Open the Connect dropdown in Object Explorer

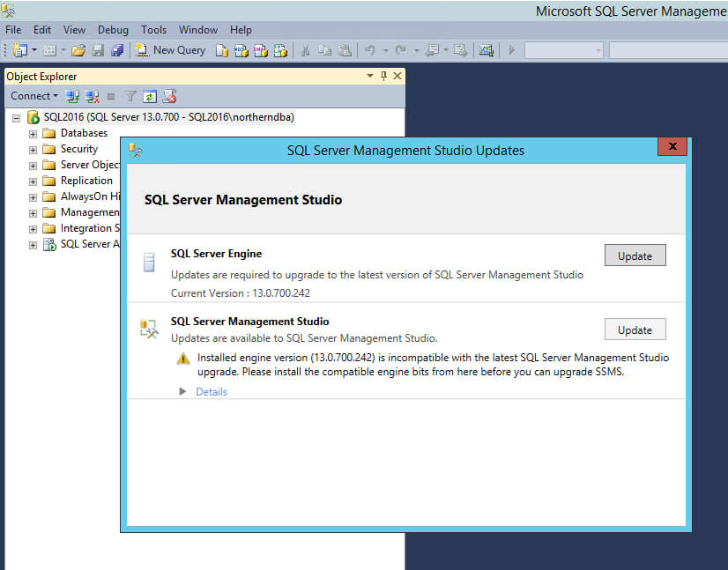coord(34,96)
